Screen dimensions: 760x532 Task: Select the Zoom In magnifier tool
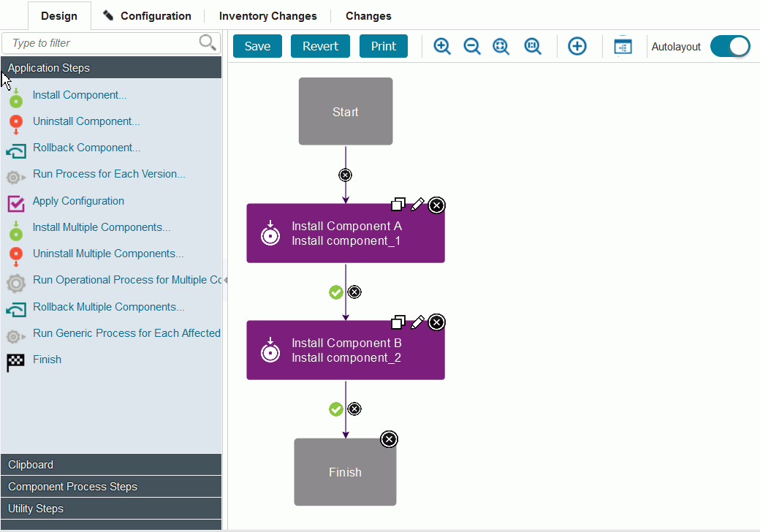[x=441, y=46]
